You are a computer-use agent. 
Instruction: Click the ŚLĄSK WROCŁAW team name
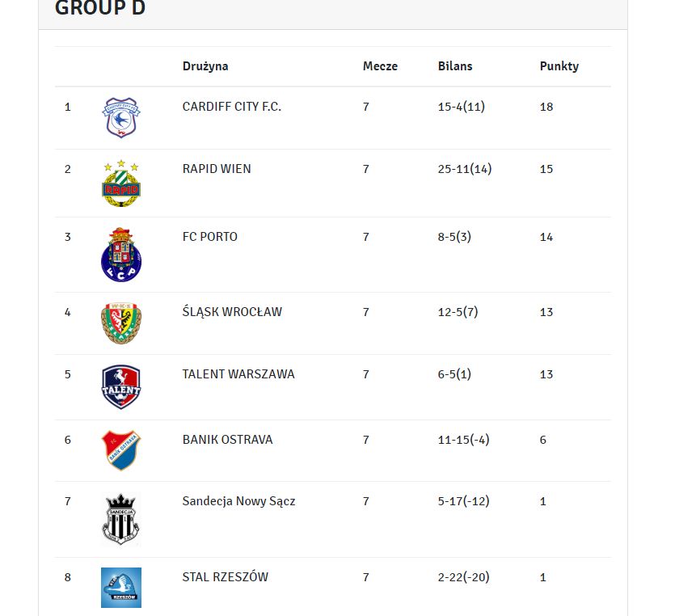(x=232, y=311)
